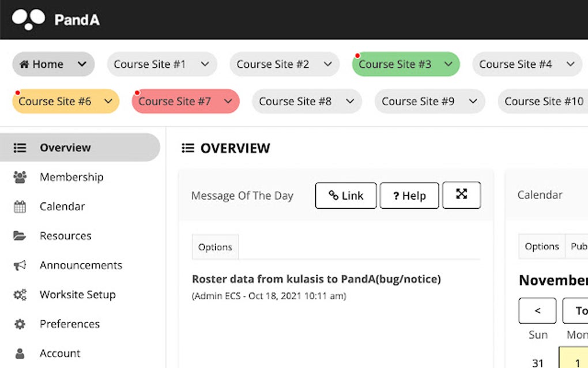Image resolution: width=588 pixels, height=368 pixels.
Task: Click the Calendar icon in sidebar
Action: point(20,206)
